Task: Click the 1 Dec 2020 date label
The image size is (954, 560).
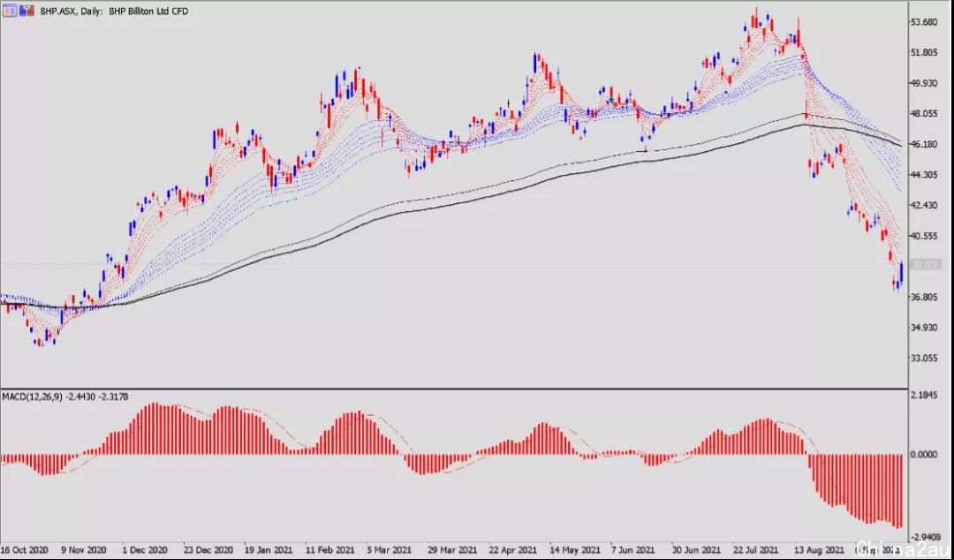Action: click(x=145, y=548)
